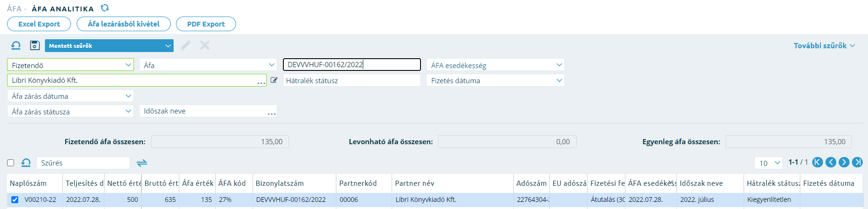868x209 pixels.
Task: Click the Hátralék státusz field
Action: pos(351,80)
